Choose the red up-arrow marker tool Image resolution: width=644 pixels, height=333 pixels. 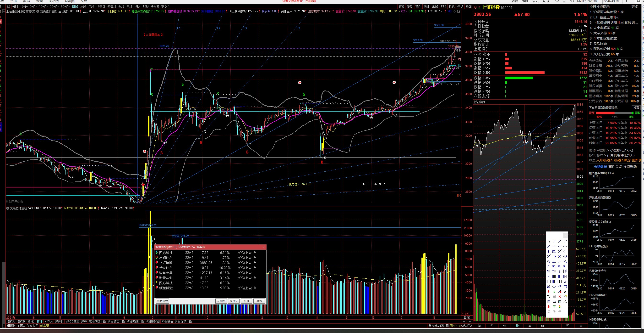[x=549, y=292]
